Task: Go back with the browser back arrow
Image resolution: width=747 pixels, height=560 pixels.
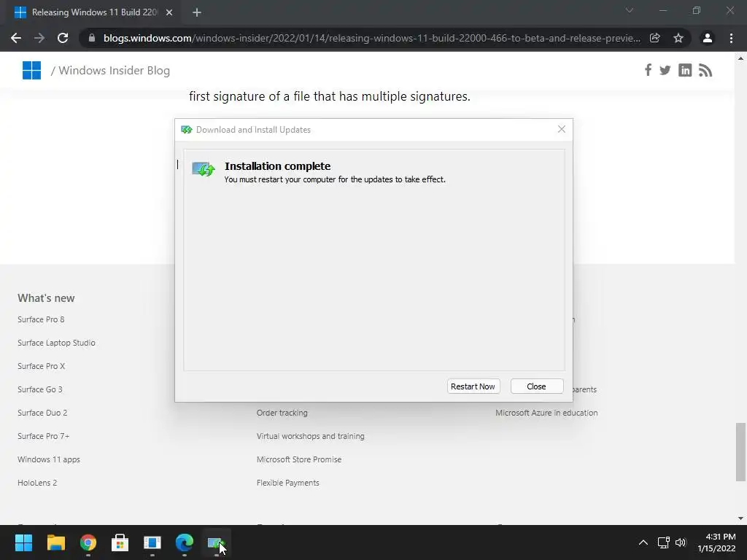Action: [16, 38]
